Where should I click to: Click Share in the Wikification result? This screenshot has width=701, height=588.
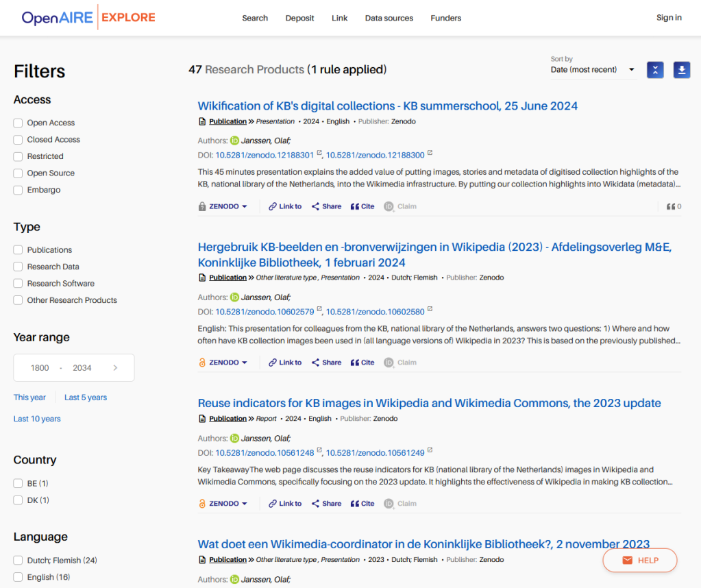326,206
